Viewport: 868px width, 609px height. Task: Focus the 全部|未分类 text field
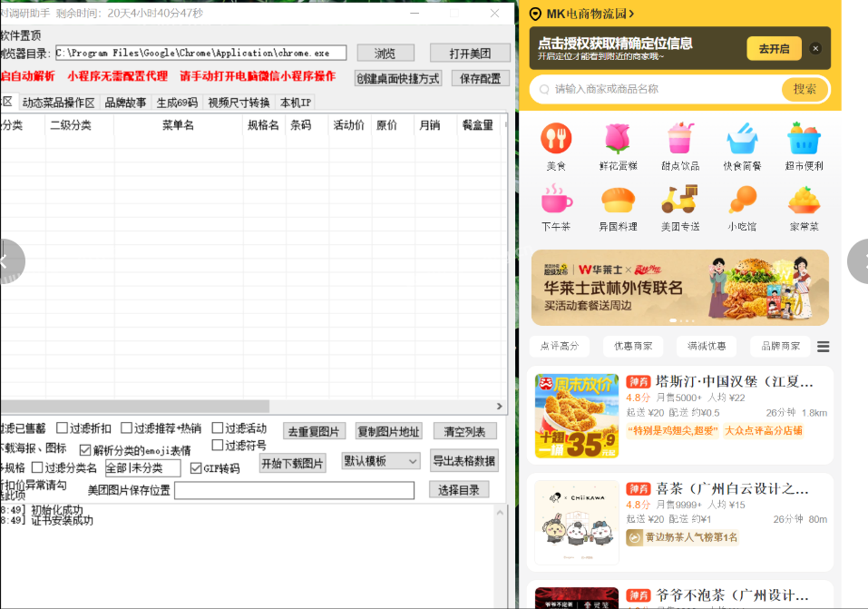pos(142,468)
